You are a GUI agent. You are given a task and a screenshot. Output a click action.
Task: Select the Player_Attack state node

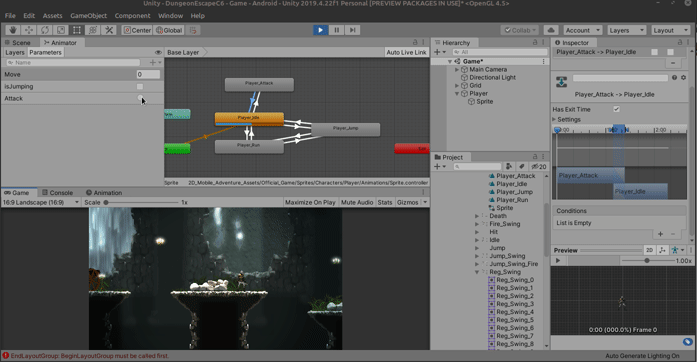259,84
